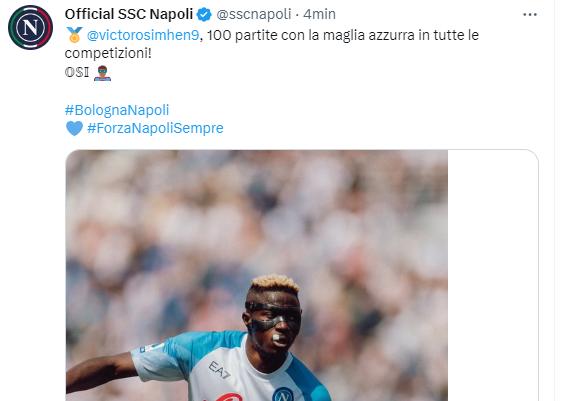This screenshot has height=401, width=569.
Task: Click the blue verified badge
Action: (x=204, y=15)
